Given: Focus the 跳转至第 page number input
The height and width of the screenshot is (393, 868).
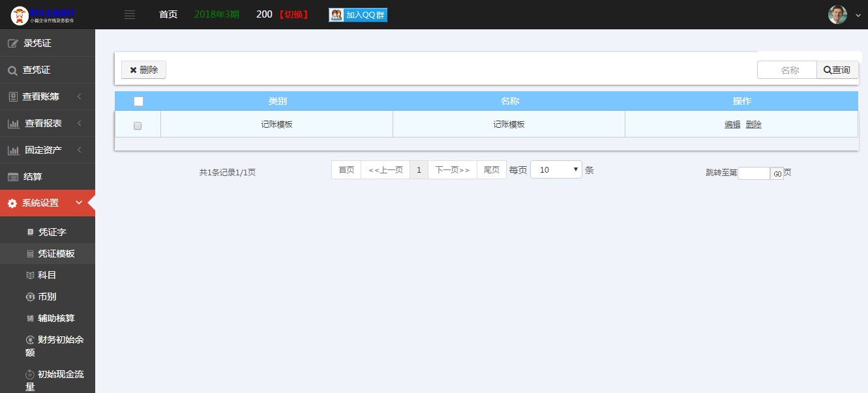Looking at the screenshot, I should pos(754,173).
